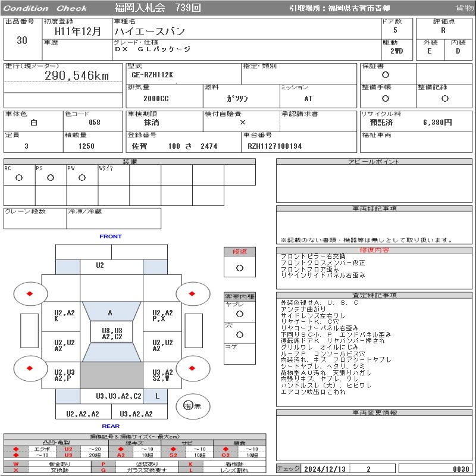Click the P 塗装あり legend symbol
Image resolution: width=476 pixels, height=476 pixels.
[x=104, y=464]
